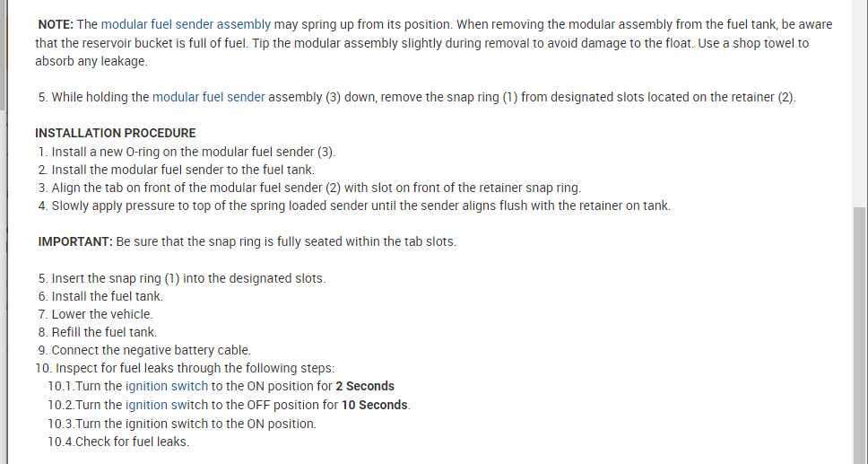Click the "Connect the negative battery cable" step
The height and width of the screenshot is (464, 868).
[x=151, y=350]
